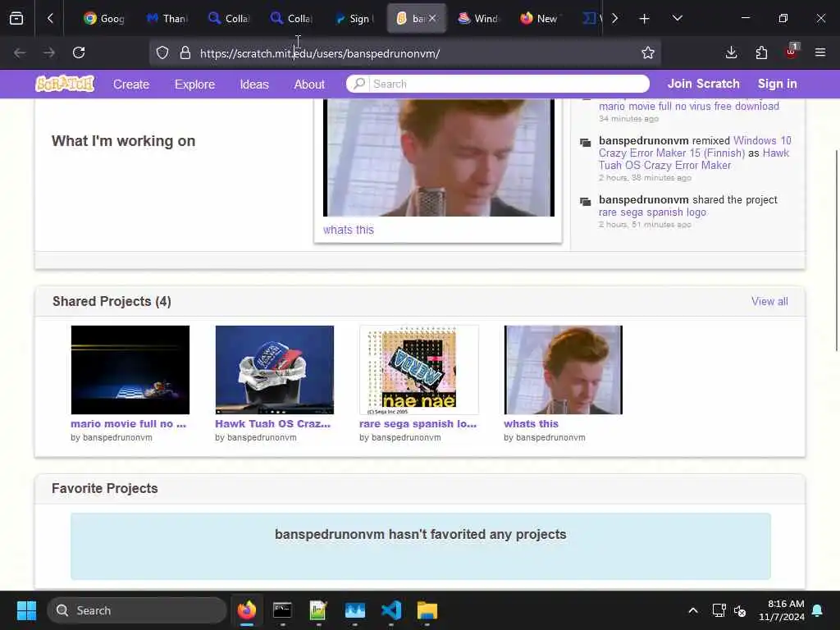Switch to the Google tab
This screenshot has width=840, height=630.
104,19
